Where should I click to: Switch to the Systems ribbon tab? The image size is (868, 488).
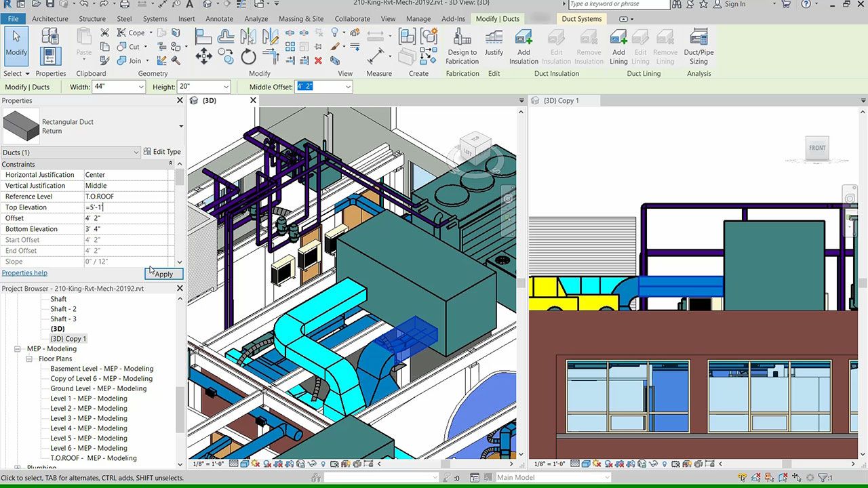[155, 19]
